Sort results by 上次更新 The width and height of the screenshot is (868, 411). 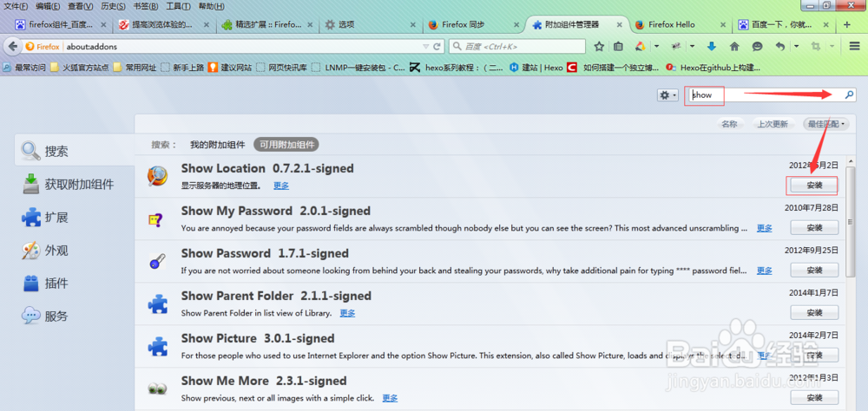tap(773, 124)
